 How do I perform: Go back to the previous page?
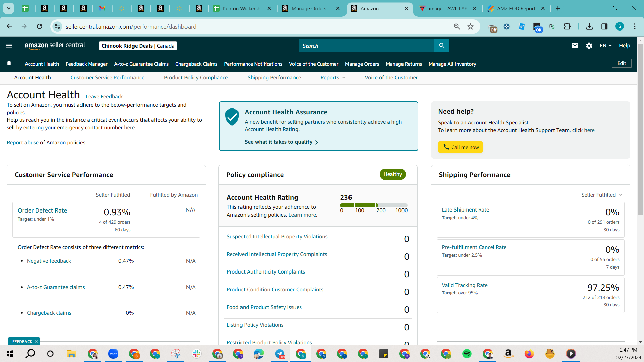[x=9, y=26]
